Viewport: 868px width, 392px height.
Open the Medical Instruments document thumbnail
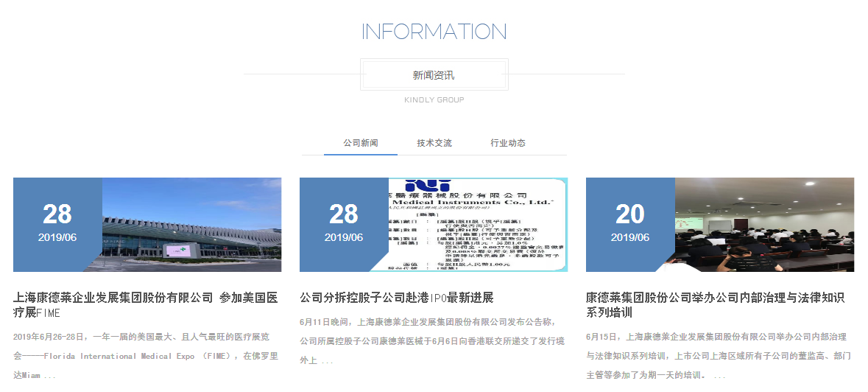[478, 225]
